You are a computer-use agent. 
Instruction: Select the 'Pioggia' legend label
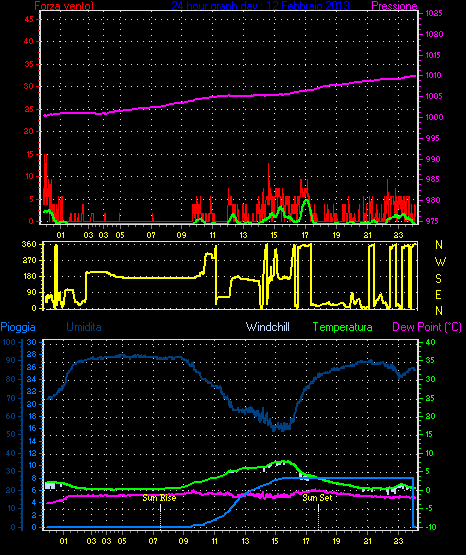(18, 327)
